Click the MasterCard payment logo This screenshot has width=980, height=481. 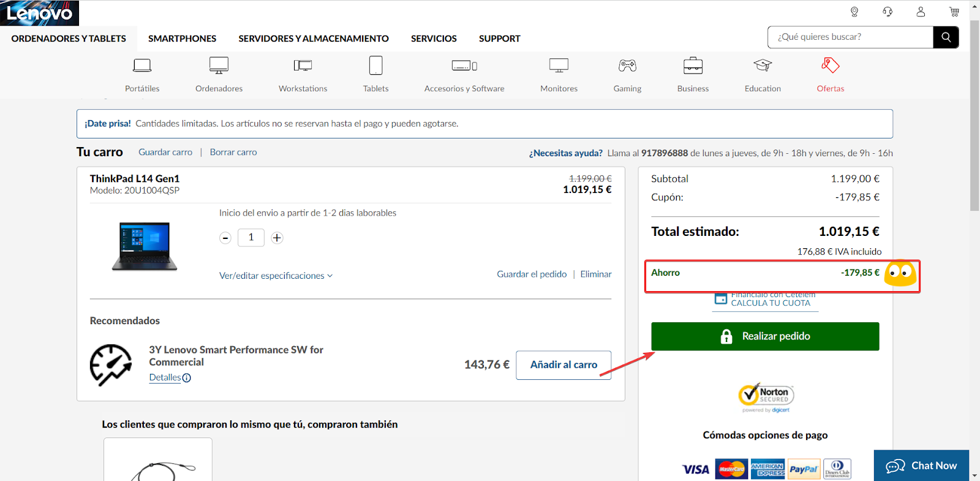731,469
